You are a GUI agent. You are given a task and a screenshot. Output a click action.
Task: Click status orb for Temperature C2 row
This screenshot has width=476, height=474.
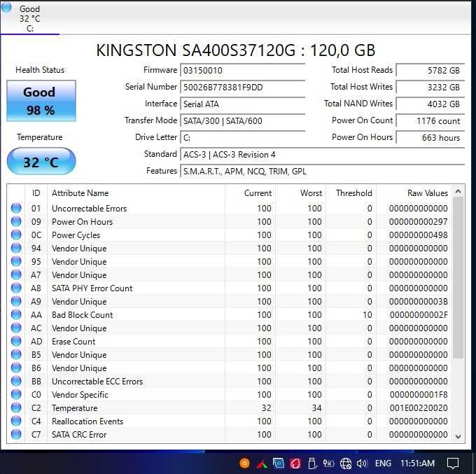[16, 407]
